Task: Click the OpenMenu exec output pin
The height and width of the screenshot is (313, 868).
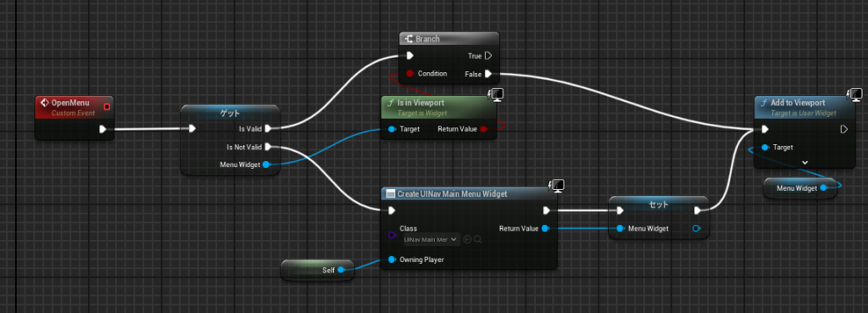Action: [103, 130]
